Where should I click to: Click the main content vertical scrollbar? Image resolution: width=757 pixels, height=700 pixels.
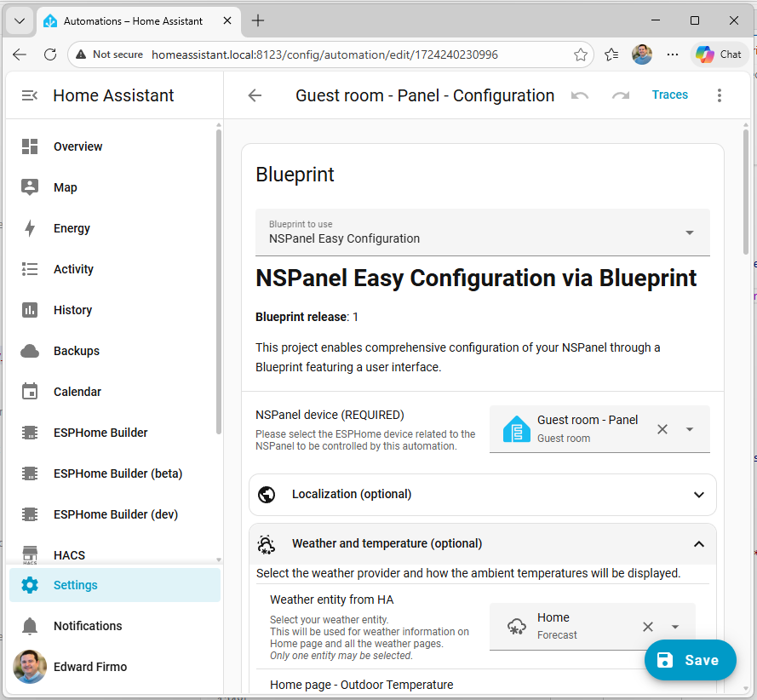click(x=746, y=191)
